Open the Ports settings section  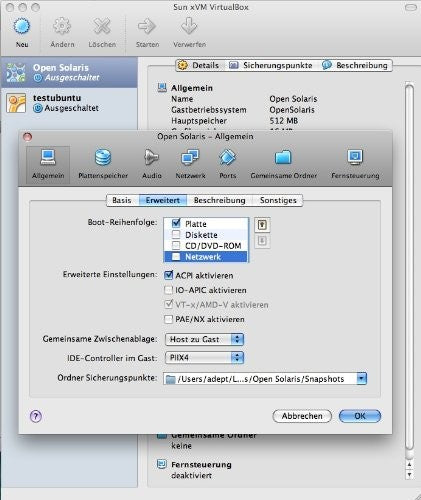coord(228,165)
